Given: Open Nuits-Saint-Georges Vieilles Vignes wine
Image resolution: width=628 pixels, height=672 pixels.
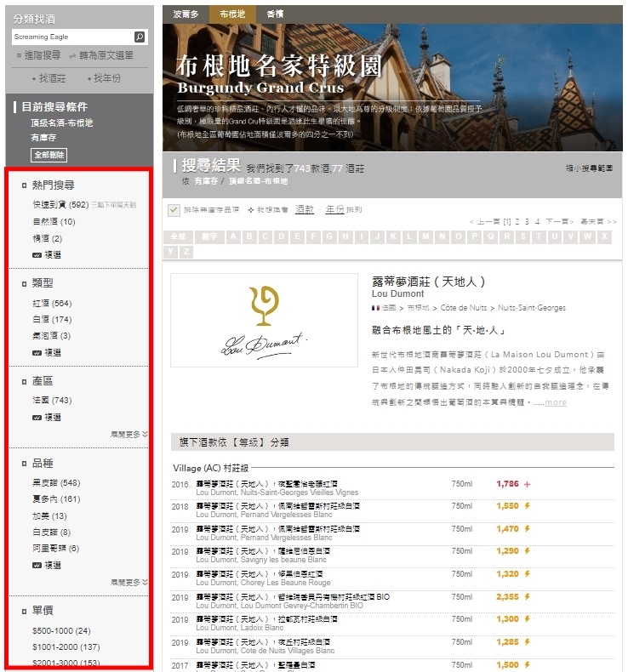Looking at the screenshot, I should click(277, 488).
